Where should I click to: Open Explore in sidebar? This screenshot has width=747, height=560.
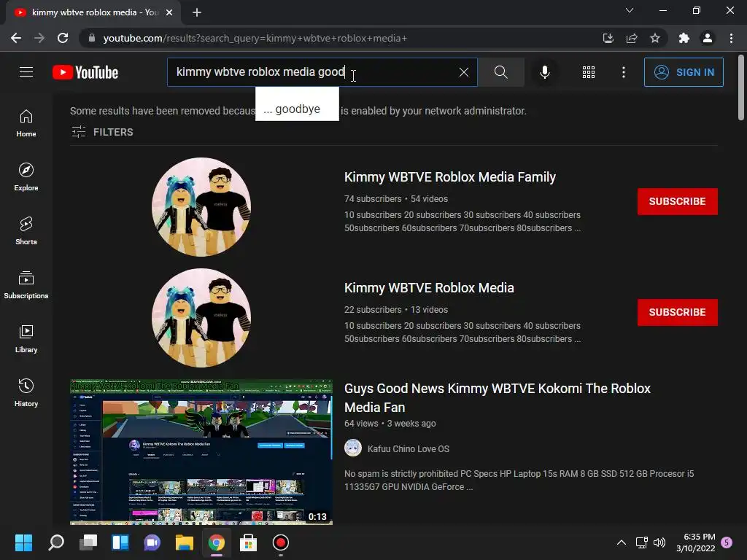point(26,176)
